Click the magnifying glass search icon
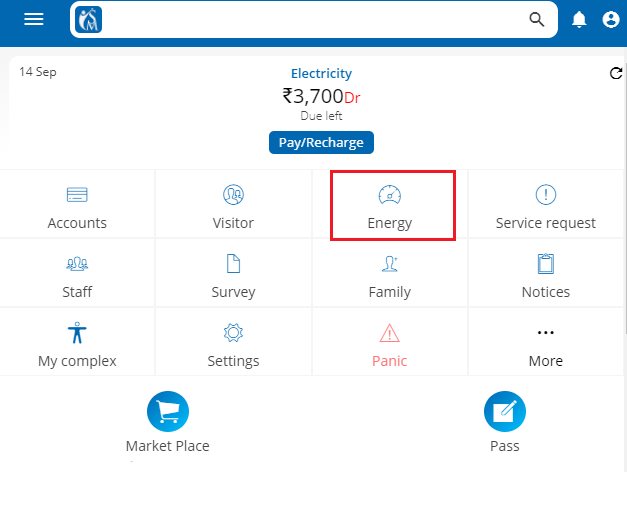Viewport: 627px width, 508px height. [536, 19]
